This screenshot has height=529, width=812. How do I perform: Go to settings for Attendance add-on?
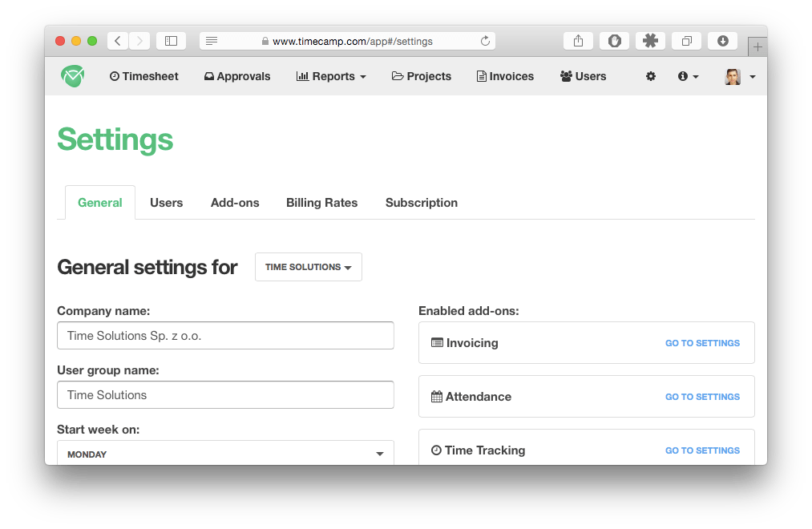click(x=702, y=397)
